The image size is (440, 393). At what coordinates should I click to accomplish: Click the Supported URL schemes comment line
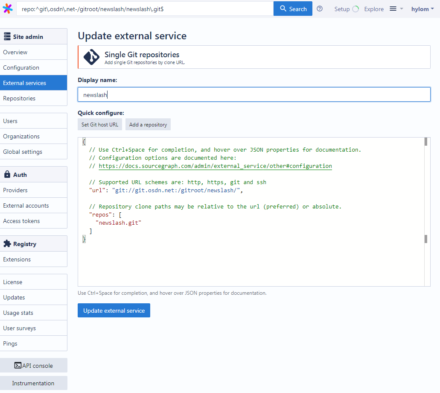coord(177,182)
